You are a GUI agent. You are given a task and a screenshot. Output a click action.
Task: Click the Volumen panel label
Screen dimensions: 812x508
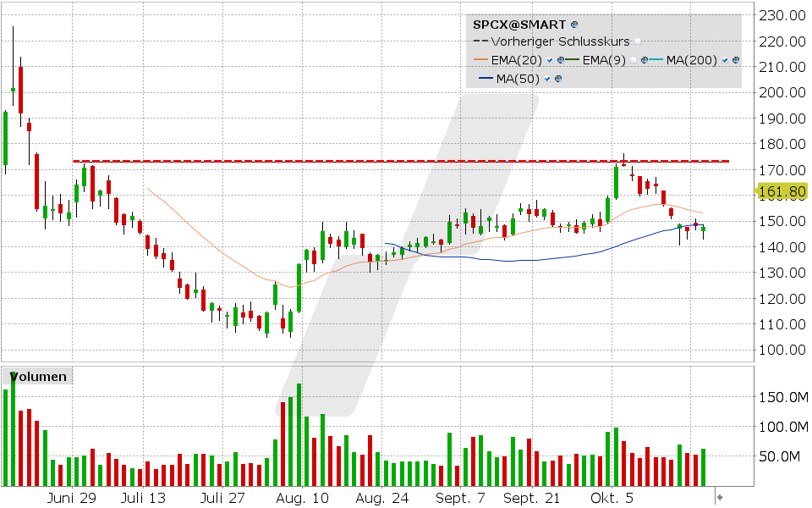coord(38,376)
